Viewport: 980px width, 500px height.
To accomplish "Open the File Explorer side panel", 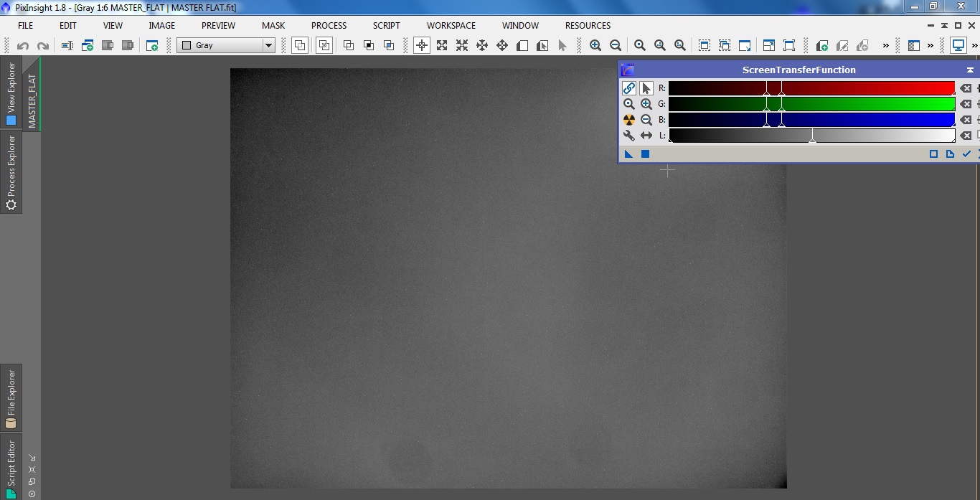I will (11, 397).
